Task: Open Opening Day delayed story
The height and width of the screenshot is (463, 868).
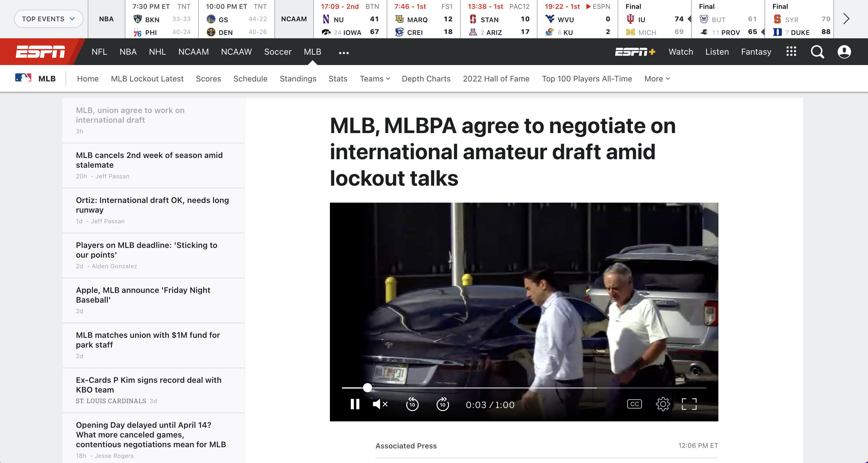Action: coord(154,438)
